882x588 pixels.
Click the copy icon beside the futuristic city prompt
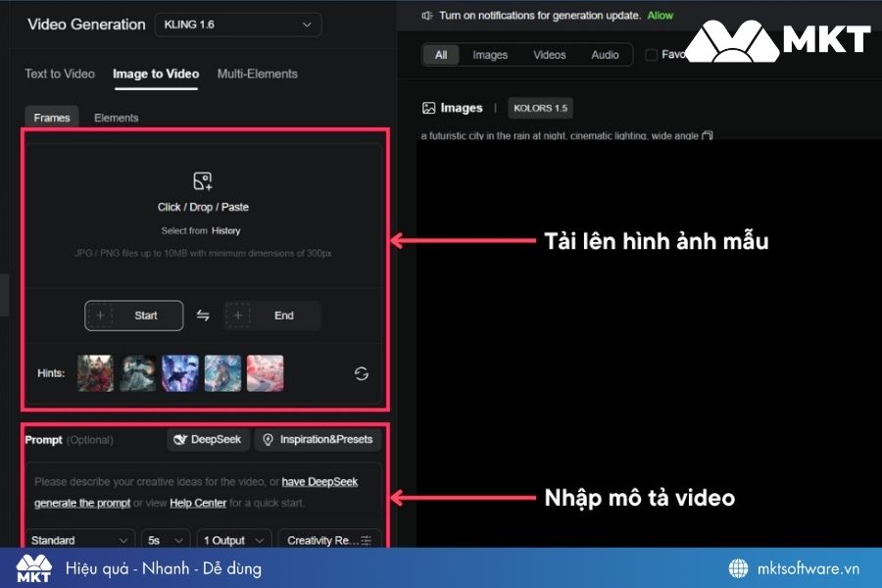click(708, 136)
